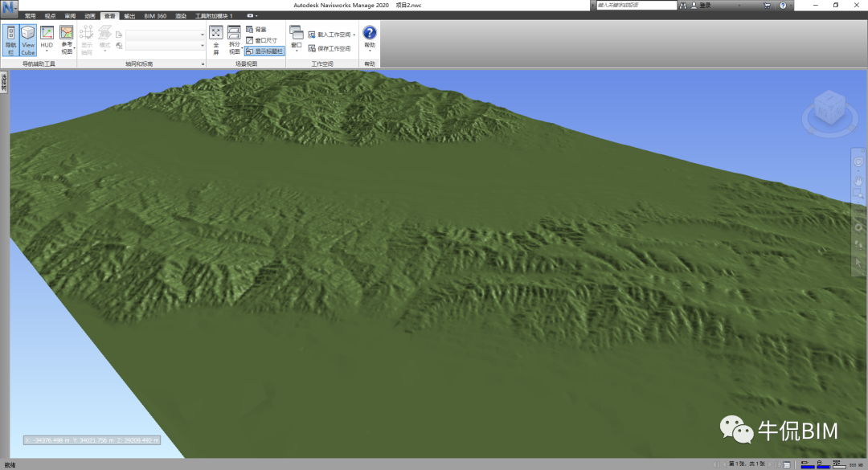The height and width of the screenshot is (470, 868).
Task: Open the 窗口尺寸 window size option
Action: [x=260, y=40]
